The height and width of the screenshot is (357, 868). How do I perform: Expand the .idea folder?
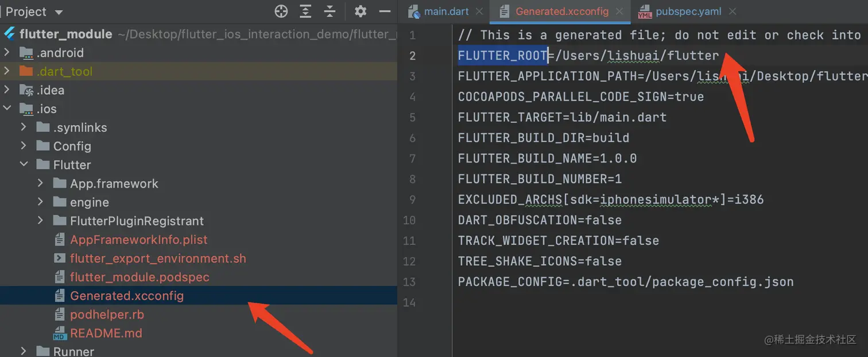coord(7,90)
